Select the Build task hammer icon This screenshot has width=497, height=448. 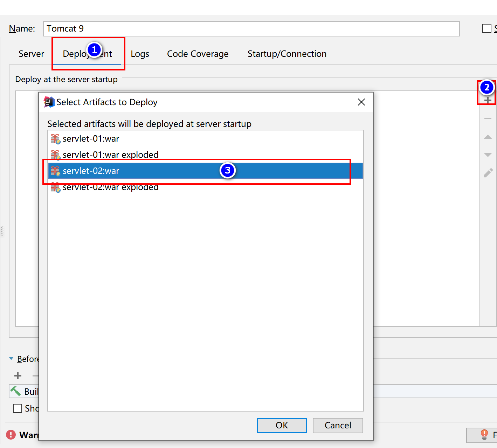[x=15, y=391]
